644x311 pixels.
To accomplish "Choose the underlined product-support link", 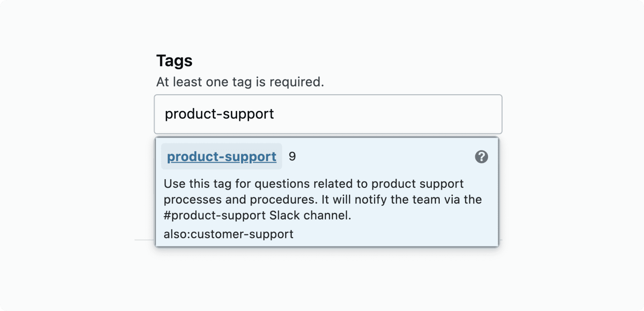I will tap(221, 157).
